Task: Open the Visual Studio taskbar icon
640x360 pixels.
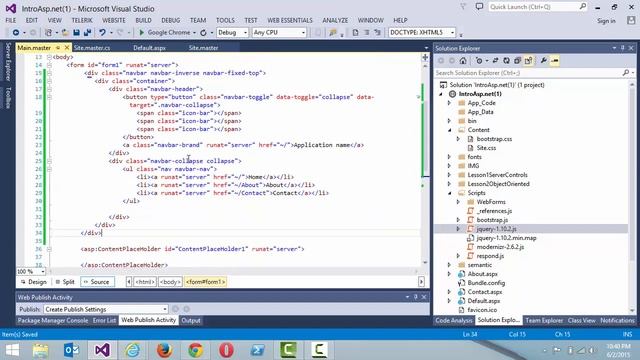Action: pyautogui.click(x=102, y=350)
